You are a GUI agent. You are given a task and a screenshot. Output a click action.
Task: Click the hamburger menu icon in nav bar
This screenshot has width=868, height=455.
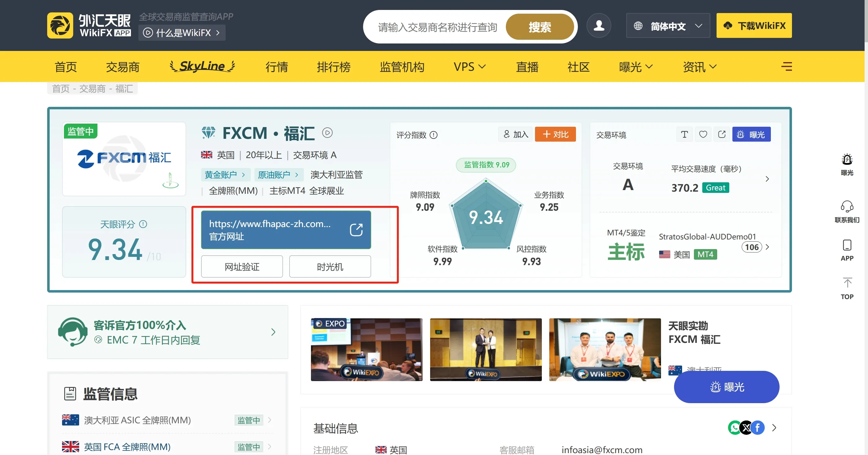pyautogui.click(x=786, y=66)
